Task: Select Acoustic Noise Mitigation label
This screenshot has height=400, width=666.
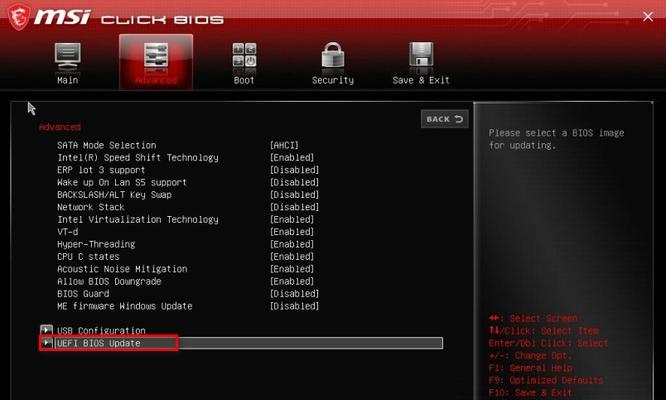Action: point(122,269)
